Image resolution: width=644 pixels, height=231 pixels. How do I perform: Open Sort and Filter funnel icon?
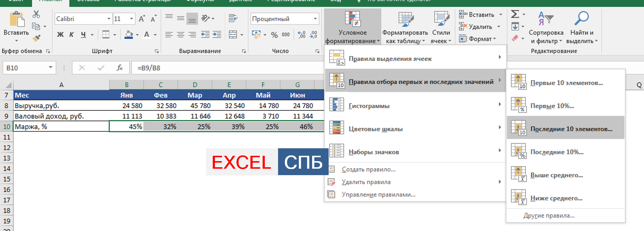(546, 19)
